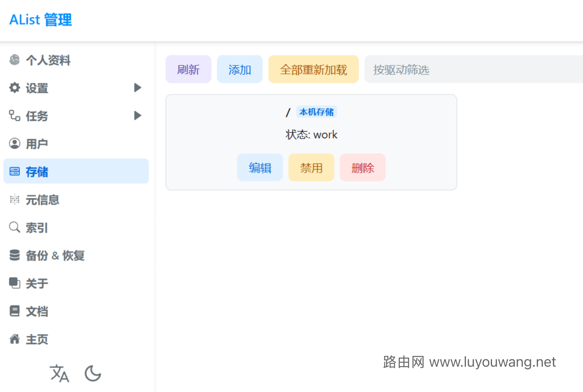Image resolution: width=583 pixels, height=392 pixels.
Task: Click the 备份 & 恢复 database icon
Action: (x=15, y=255)
